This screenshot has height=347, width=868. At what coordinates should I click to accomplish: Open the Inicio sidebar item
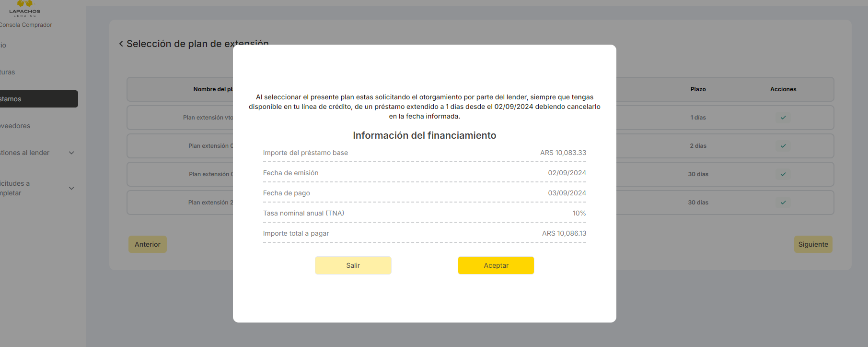tap(3, 45)
